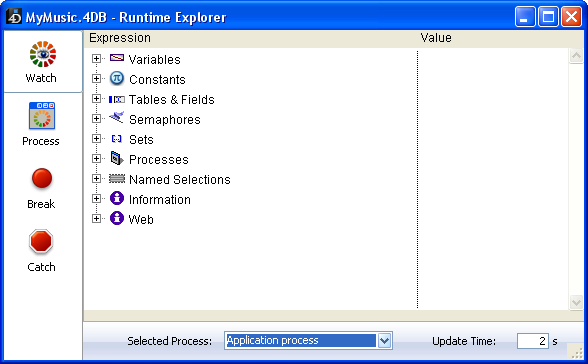Select the Processes text label
588x364 pixels.
click(x=159, y=160)
